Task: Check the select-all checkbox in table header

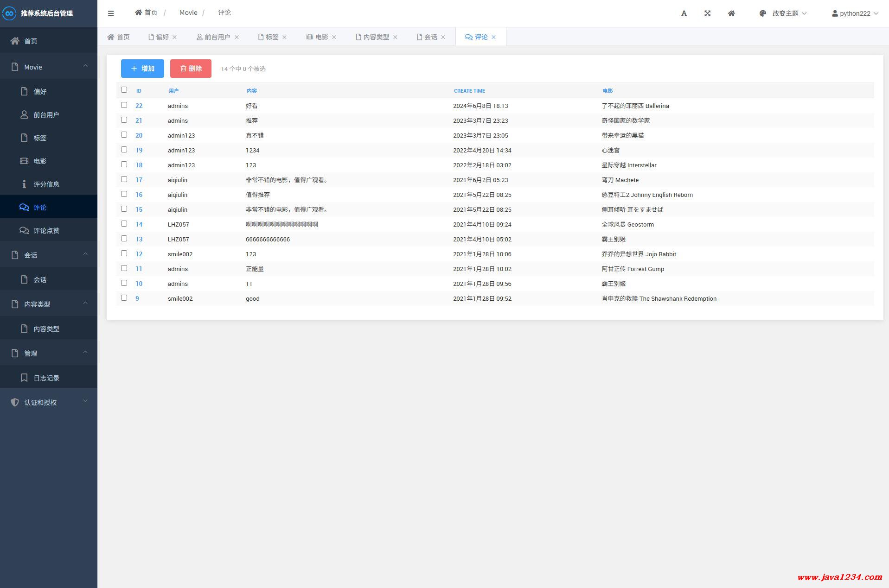Action: tap(124, 90)
